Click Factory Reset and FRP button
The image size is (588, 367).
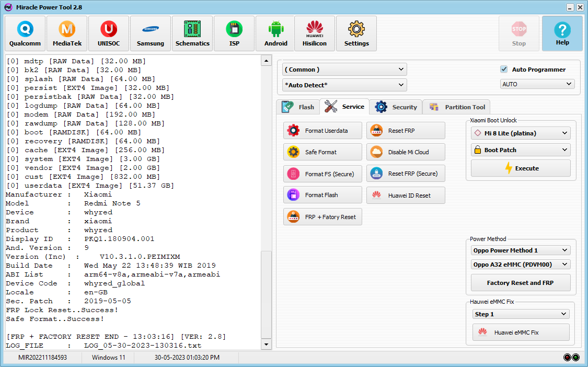click(x=521, y=282)
